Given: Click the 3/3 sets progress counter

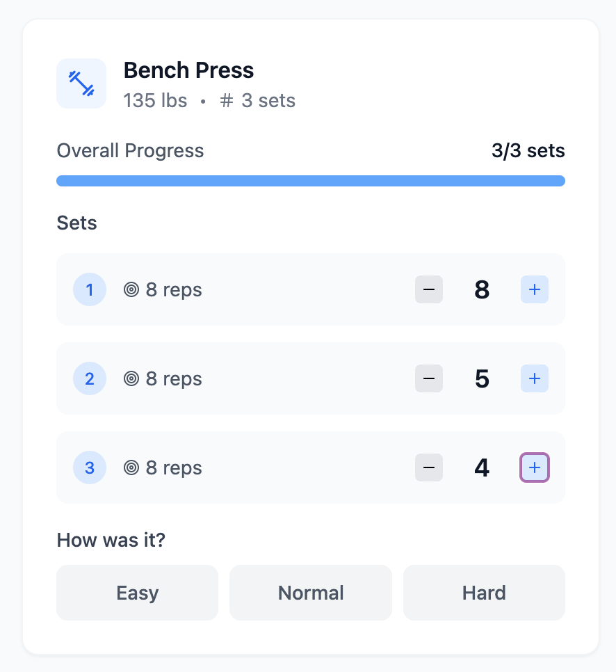Looking at the screenshot, I should tap(528, 151).
